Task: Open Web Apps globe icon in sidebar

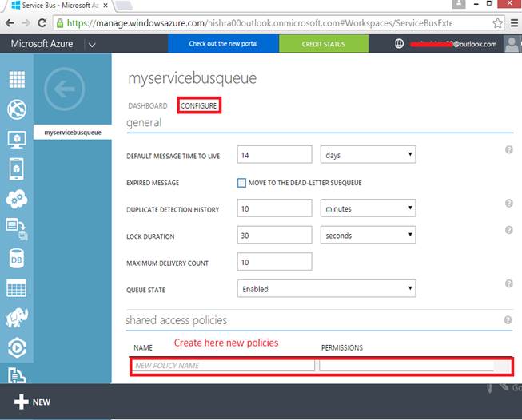Action: [17, 109]
